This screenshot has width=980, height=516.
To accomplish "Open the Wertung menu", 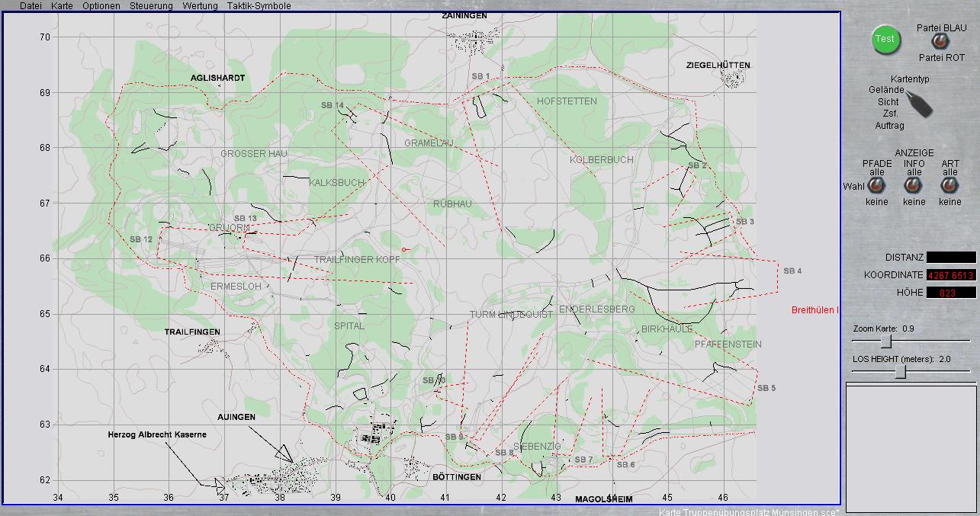I will (200, 6).
